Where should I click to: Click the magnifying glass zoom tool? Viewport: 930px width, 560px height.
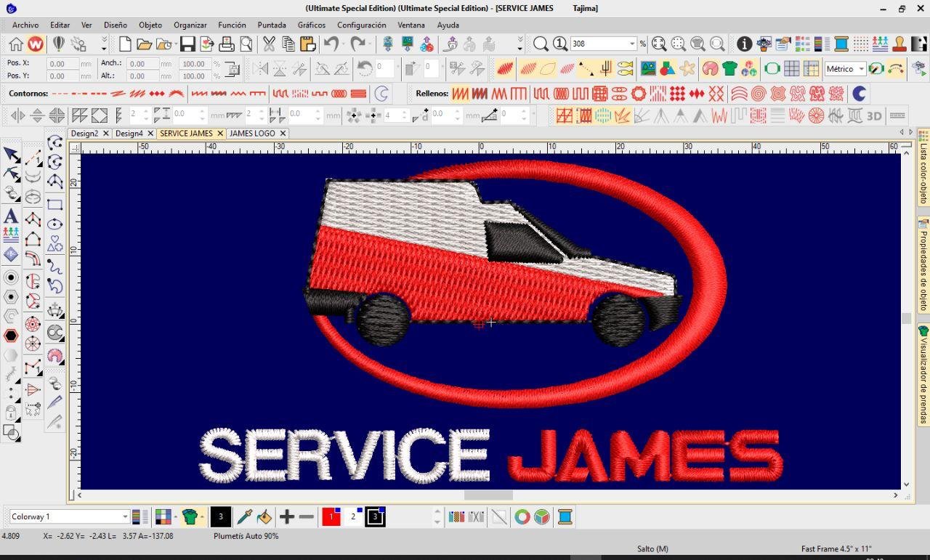tap(541, 44)
